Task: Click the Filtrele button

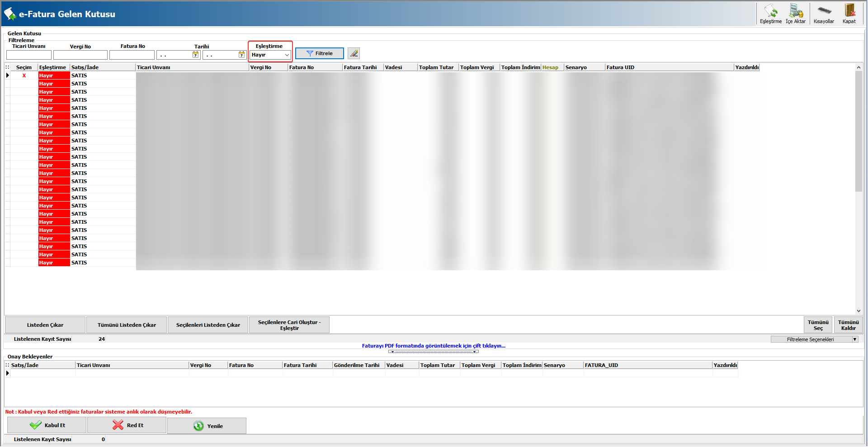Action: pyautogui.click(x=319, y=53)
